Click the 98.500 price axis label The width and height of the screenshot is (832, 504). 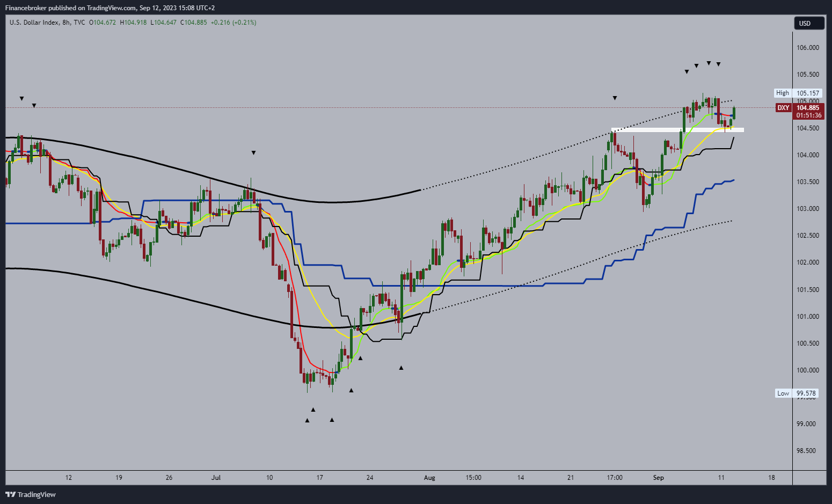click(x=806, y=451)
